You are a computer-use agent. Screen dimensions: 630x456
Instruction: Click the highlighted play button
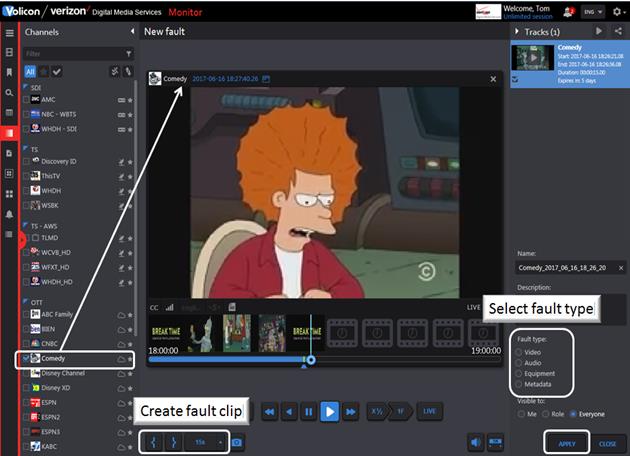[329, 411]
